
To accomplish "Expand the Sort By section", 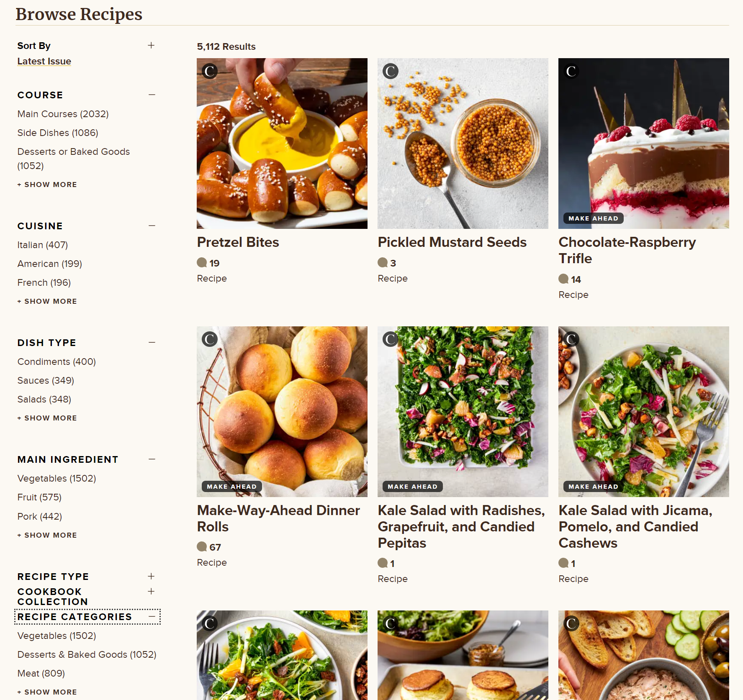I will [151, 45].
